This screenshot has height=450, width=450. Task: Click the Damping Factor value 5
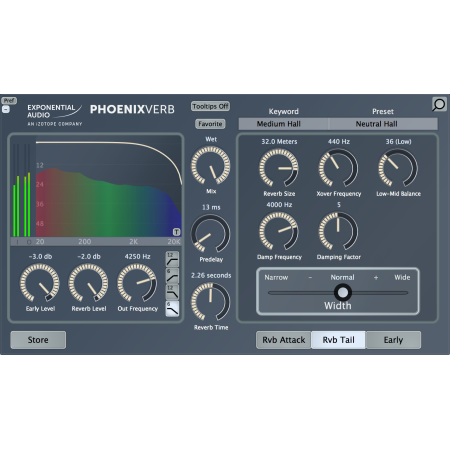coord(339,205)
